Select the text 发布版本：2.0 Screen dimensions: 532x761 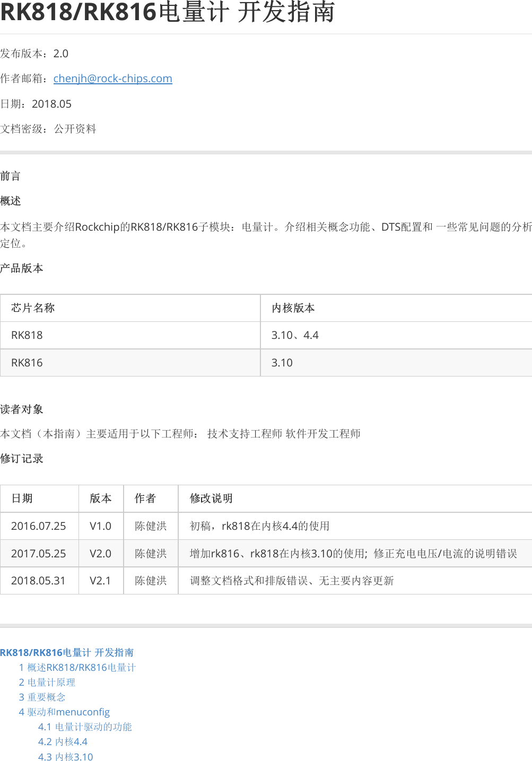point(34,54)
